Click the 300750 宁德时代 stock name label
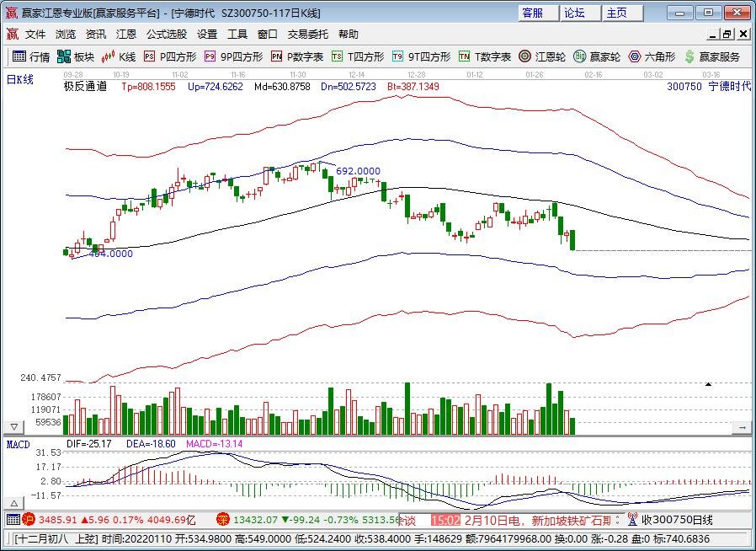756x551 pixels. (x=709, y=87)
